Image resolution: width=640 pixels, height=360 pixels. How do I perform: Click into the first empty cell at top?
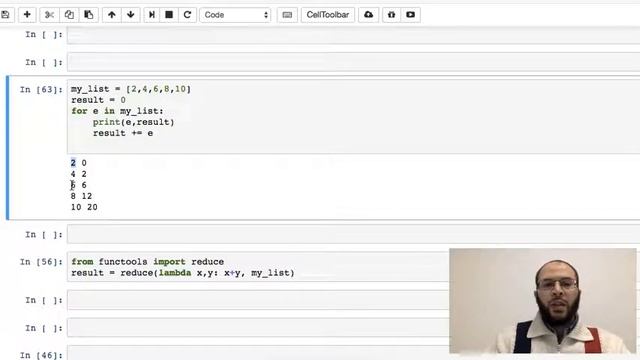[353, 35]
